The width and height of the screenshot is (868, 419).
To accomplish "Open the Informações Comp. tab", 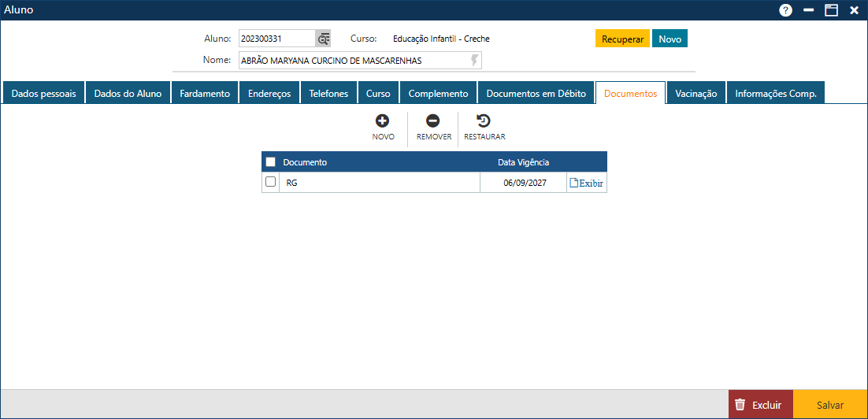I will coord(775,93).
